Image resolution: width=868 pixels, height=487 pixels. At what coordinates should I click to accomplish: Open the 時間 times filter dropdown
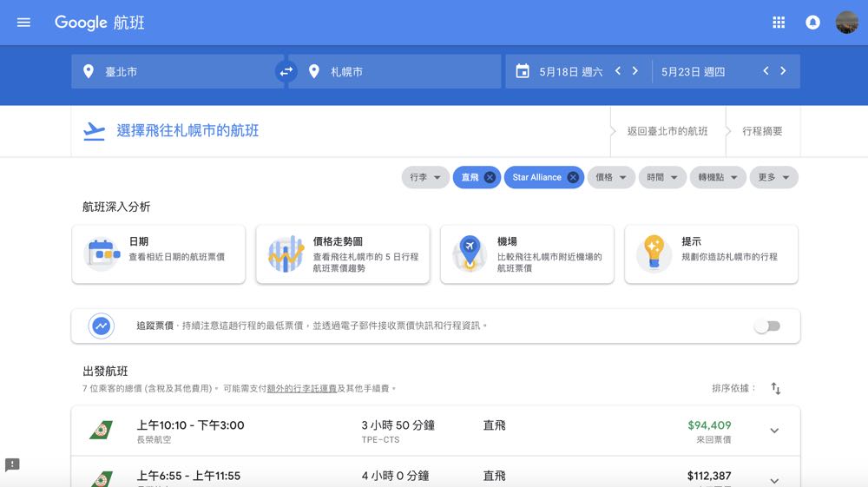(x=662, y=177)
